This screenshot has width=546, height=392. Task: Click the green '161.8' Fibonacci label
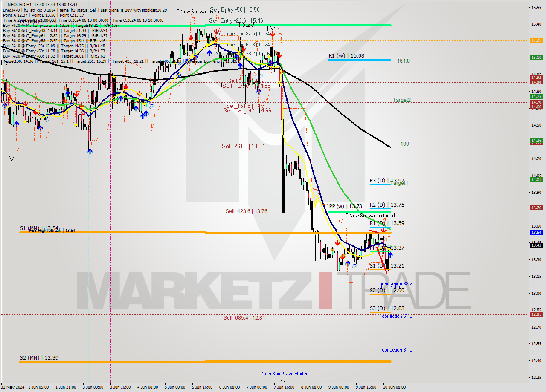pos(403,61)
